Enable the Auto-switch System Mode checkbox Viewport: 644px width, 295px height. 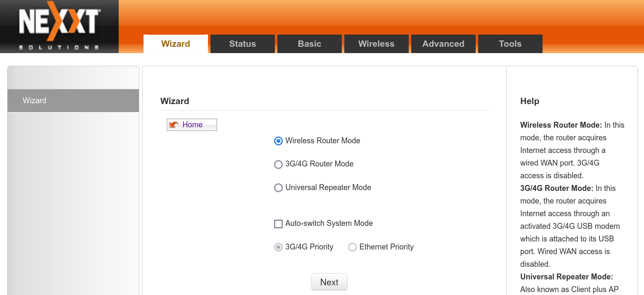pos(278,224)
